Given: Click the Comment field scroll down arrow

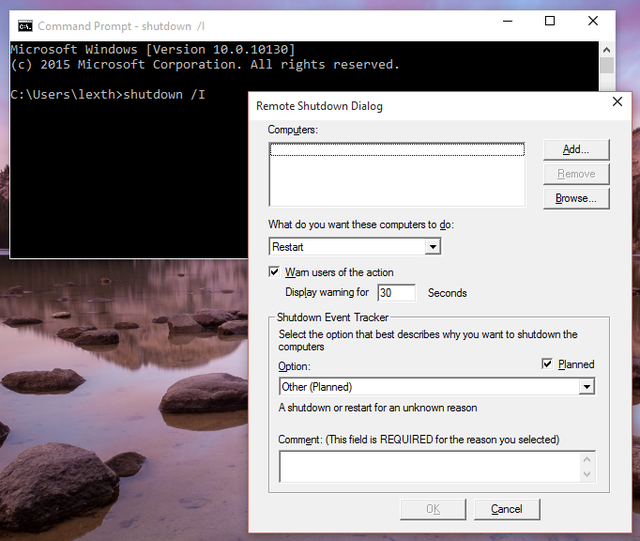Looking at the screenshot, I should coord(587,474).
